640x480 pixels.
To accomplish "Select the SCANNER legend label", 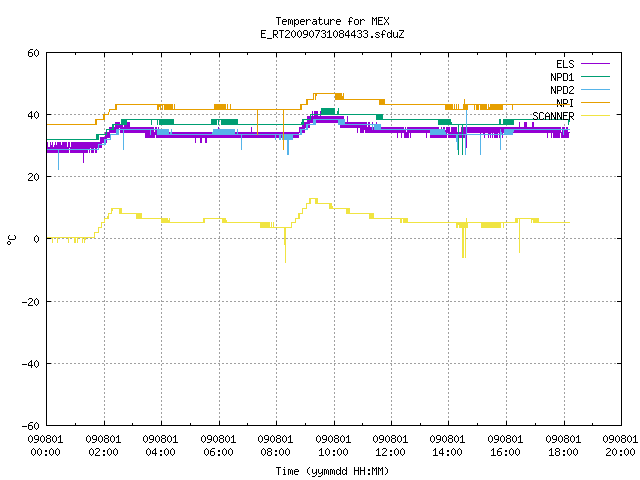I will [553, 116].
